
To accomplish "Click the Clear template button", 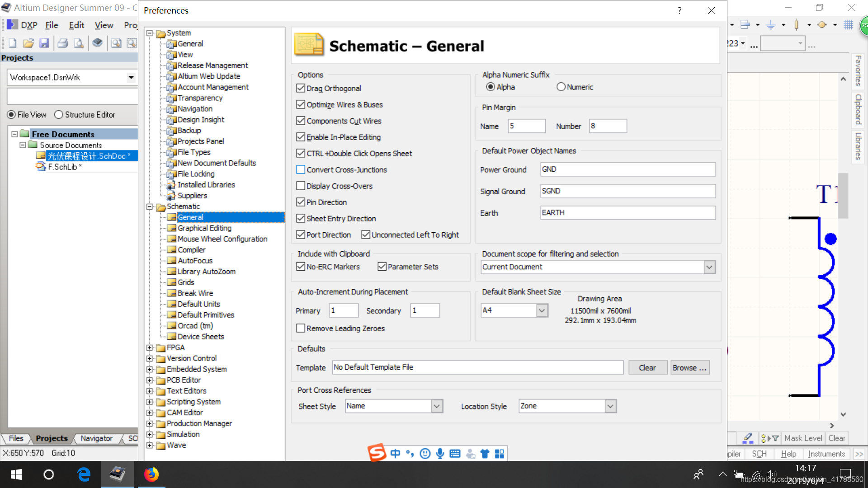I will [x=647, y=367].
